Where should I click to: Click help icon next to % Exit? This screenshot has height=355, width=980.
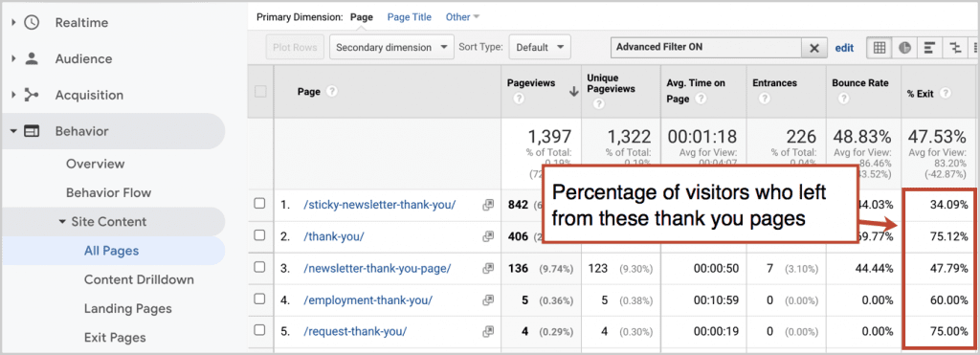(x=945, y=93)
